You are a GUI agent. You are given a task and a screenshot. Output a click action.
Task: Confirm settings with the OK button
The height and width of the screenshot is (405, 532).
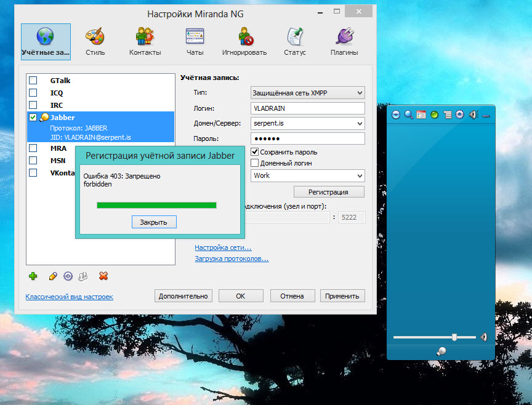(241, 296)
